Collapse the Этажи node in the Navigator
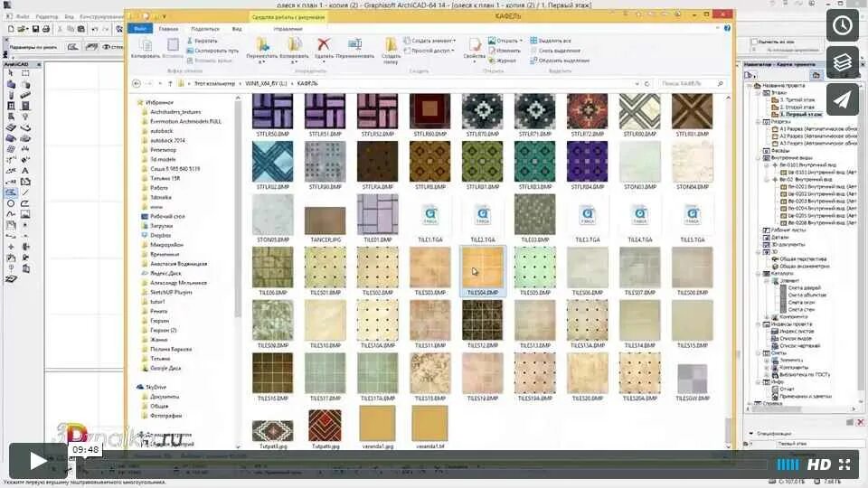Viewport: 868px width, 488px height. (759, 93)
